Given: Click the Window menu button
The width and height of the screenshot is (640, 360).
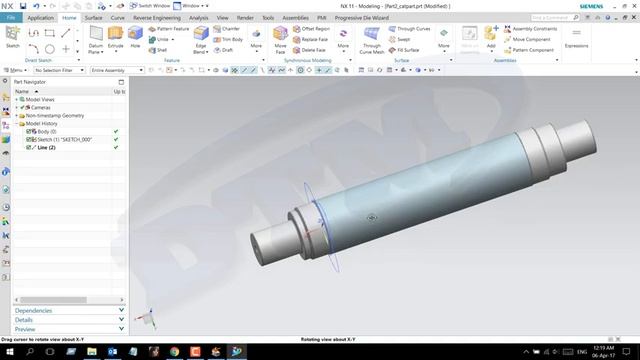Looking at the screenshot, I should tap(190, 6).
